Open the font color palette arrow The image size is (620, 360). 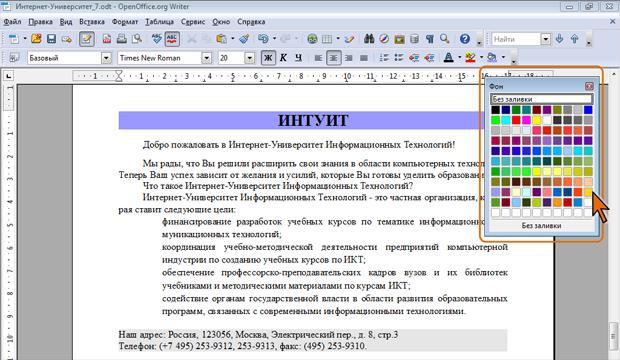coord(459,58)
